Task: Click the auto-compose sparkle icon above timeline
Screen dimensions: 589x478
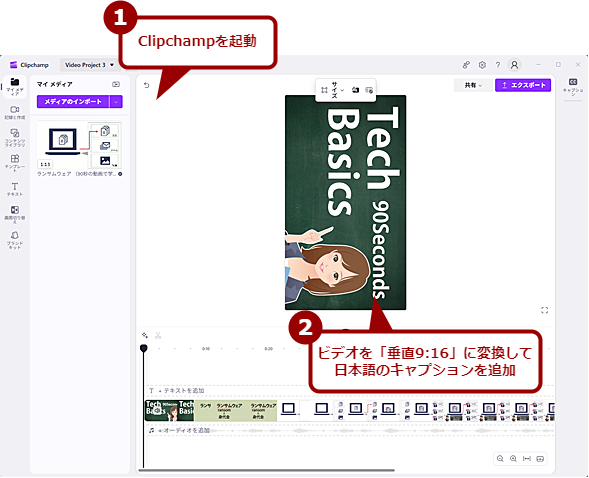Action: (145, 335)
